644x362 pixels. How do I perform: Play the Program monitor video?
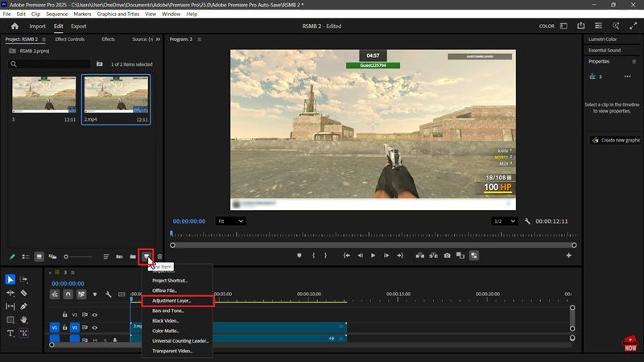pos(373,255)
